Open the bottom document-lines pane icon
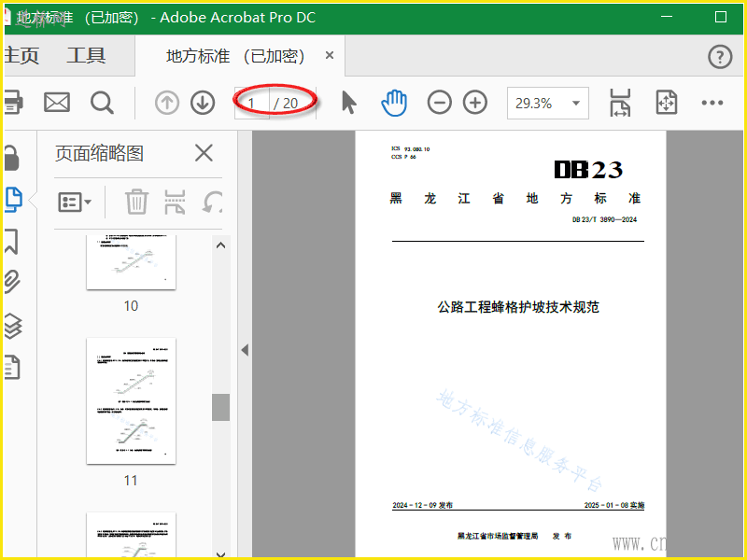The width and height of the screenshot is (747, 560). pos(12,367)
